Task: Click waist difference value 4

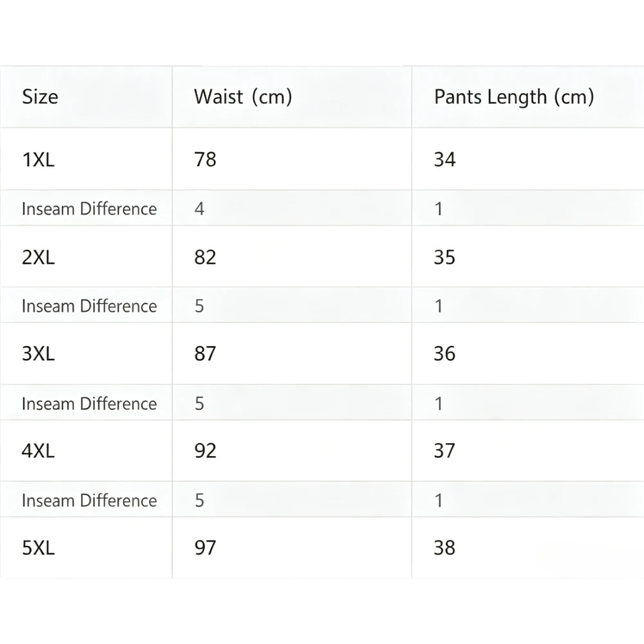Action: pyautogui.click(x=199, y=209)
